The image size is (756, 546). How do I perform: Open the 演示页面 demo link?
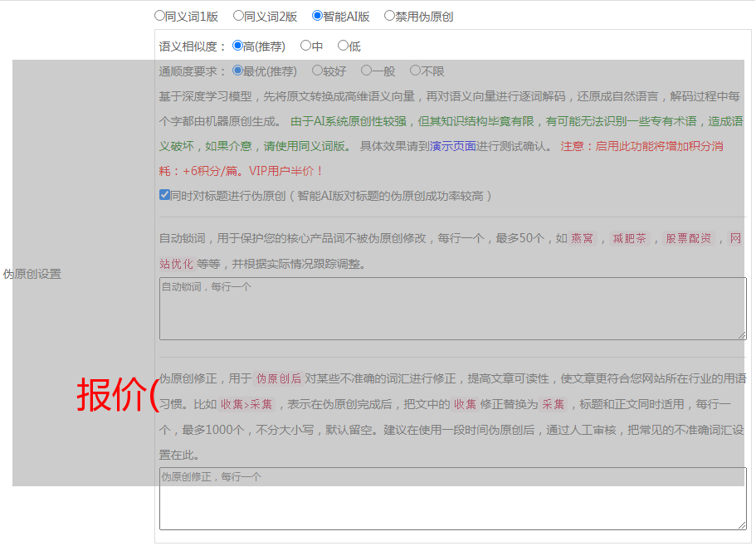click(x=452, y=146)
